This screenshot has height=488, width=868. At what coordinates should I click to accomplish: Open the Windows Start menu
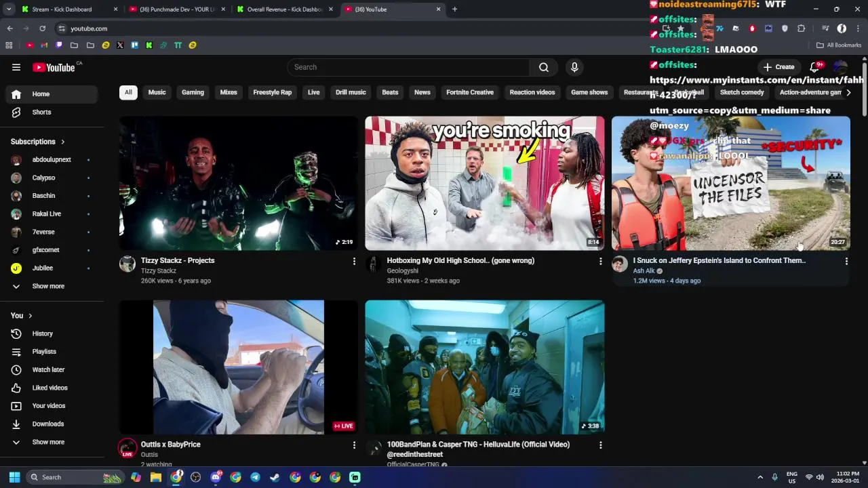pyautogui.click(x=14, y=477)
